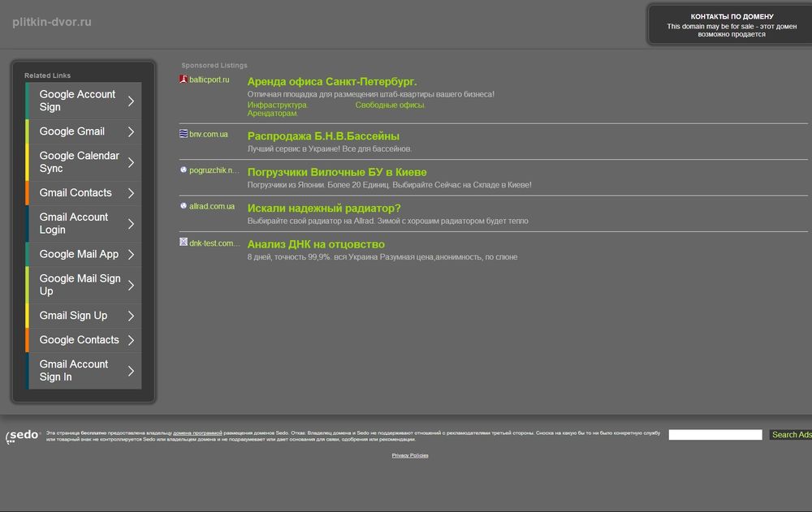
Task: Click the pogruzchik.n... domain link
Action: [214, 170]
